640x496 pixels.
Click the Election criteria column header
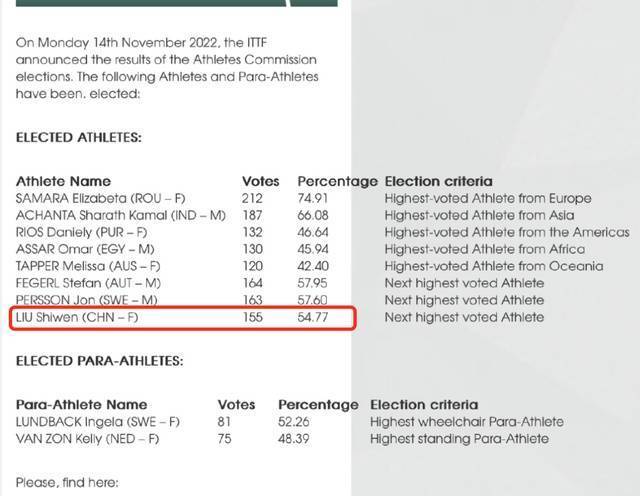pyautogui.click(x=438, y=181)
